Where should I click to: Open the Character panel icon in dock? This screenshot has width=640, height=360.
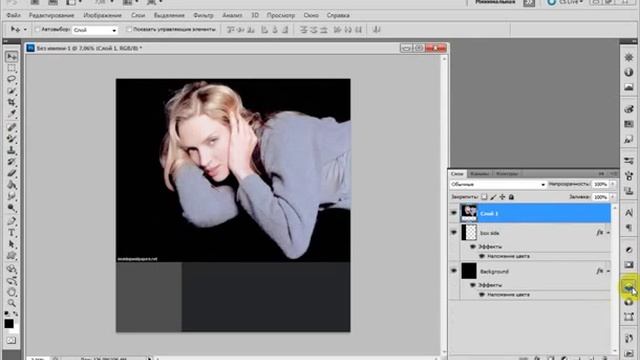[x=629, y=212]
